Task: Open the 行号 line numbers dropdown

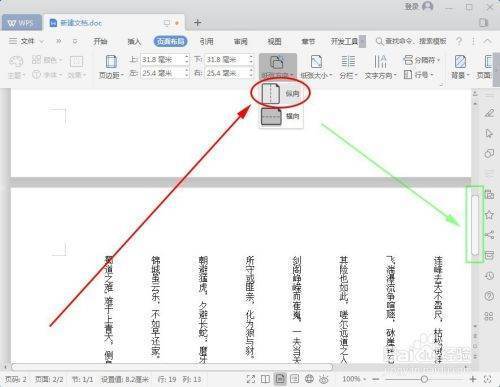Action: [x=419, y=74]
